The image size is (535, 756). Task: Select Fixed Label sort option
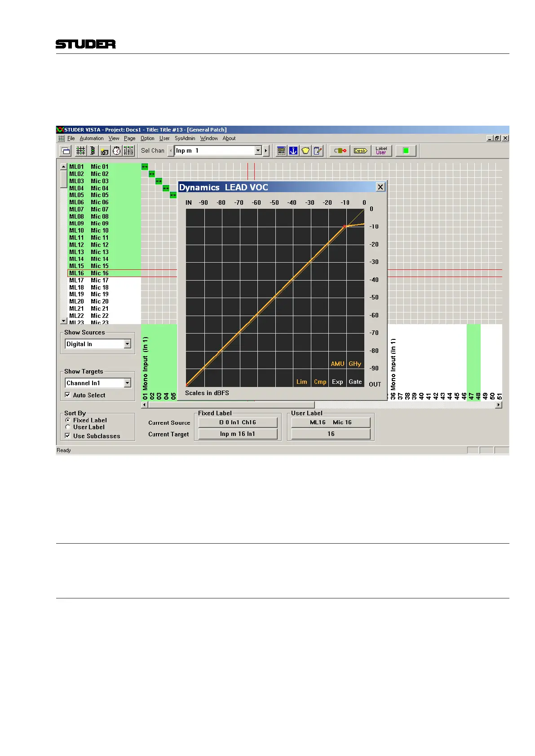click(x=68, y=421)
